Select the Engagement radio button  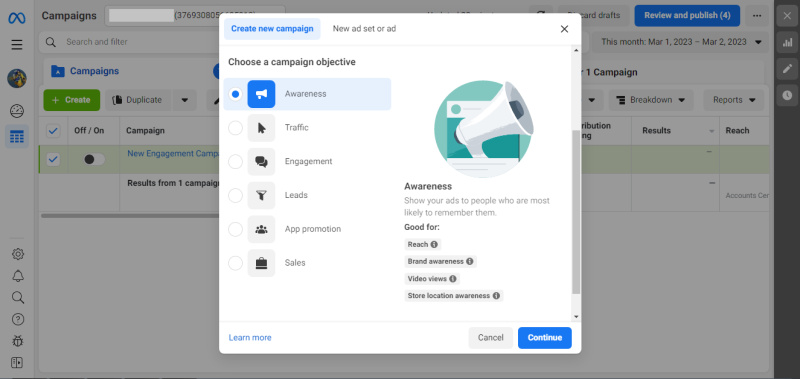235,162
